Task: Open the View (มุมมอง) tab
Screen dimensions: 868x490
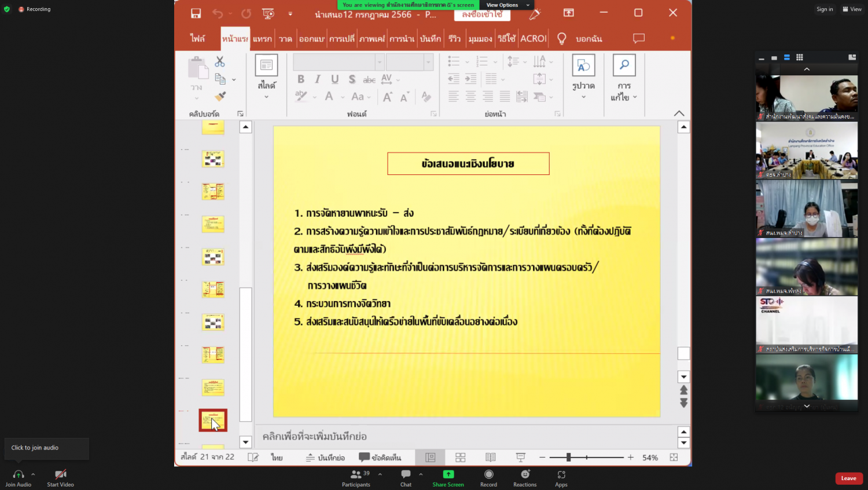Action: (x=480, y=39)
